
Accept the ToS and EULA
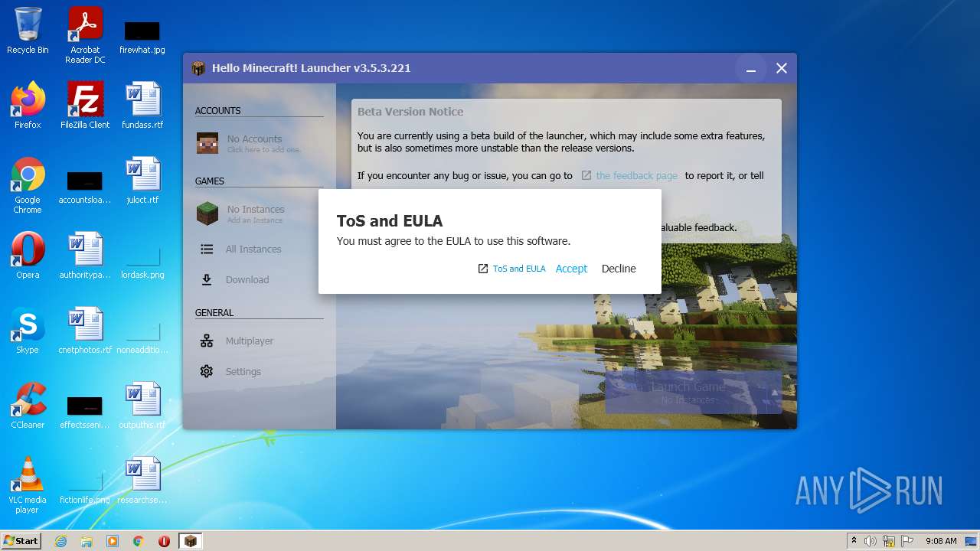(571, 269)
